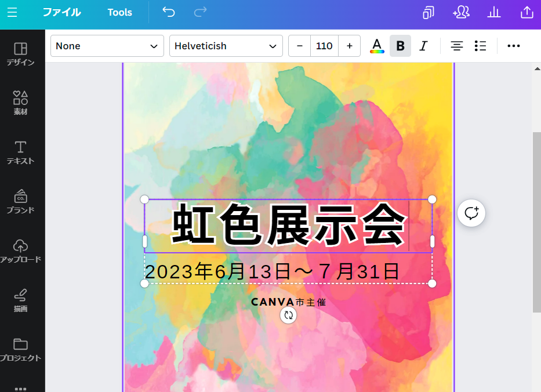Image resolution: width=541 pixels, height=392 pixels.
Task: Invite collaborators with the add-people icon
Action: coord(462,12)
